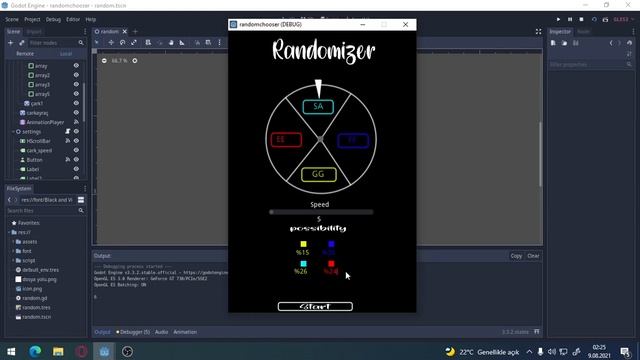
Task: Click the Play Custom Scene icon
Action: pyautogui.click(x=605, y=19)
